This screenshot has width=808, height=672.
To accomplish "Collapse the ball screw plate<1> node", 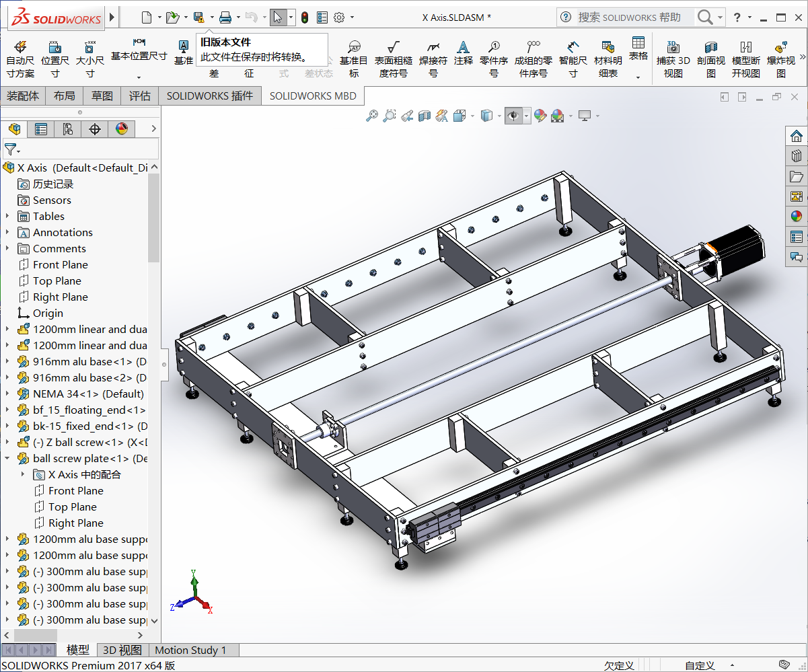I will pos(7,459).
